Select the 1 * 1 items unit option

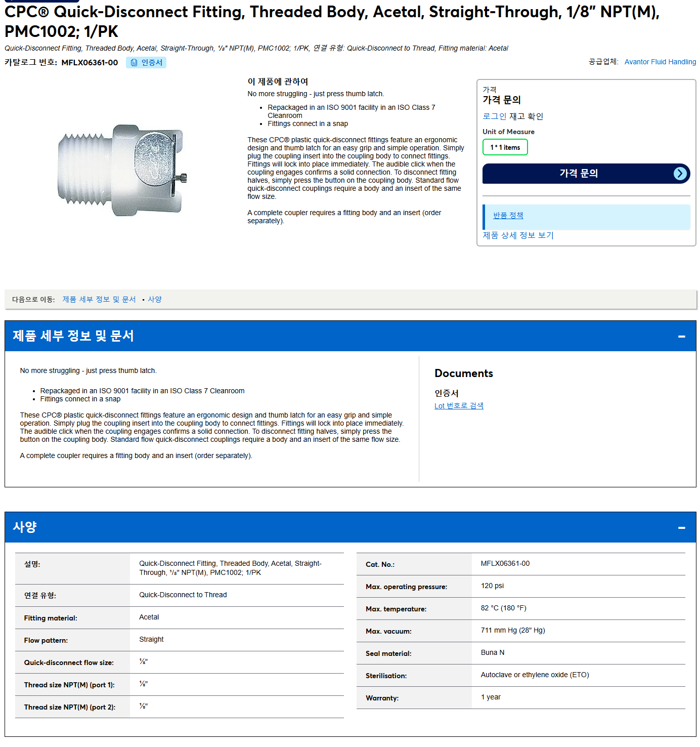tap(505, 147)
